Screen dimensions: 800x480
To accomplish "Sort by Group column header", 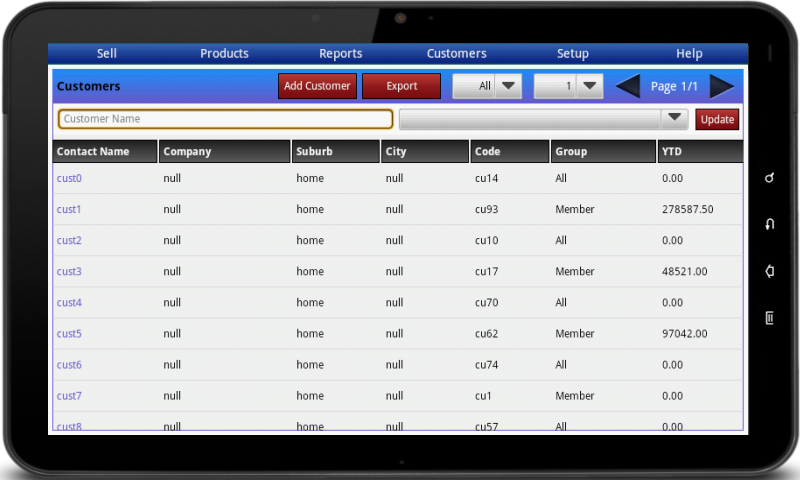I will 603,151.
